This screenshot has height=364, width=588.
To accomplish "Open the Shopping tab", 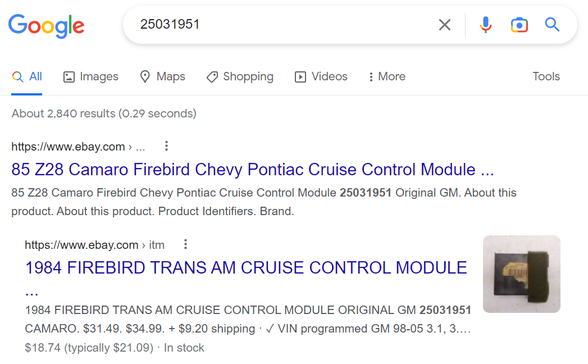I will tap(240, 77).
